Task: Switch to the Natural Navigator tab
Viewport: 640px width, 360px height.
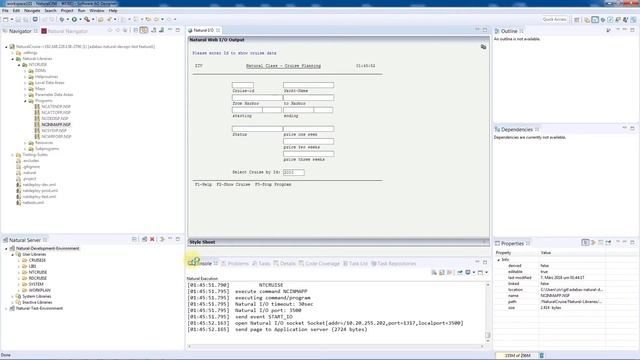Action: point(64,31)
